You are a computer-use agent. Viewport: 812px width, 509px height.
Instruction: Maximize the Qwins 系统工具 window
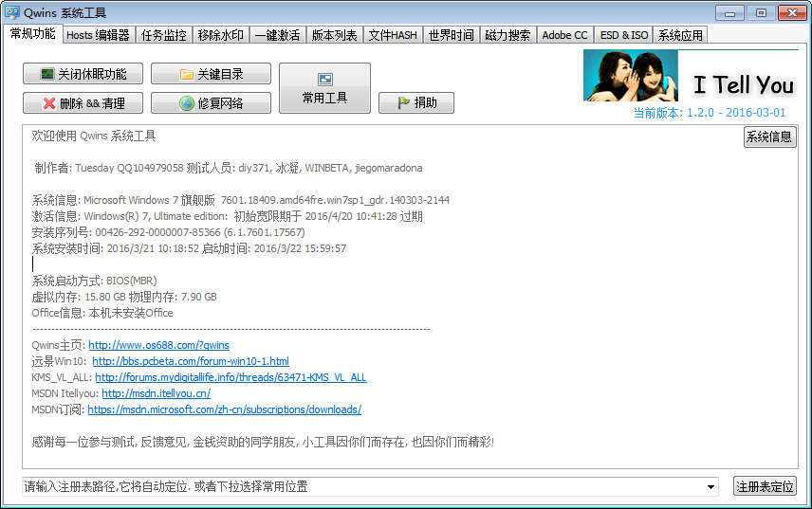(761, 13)
